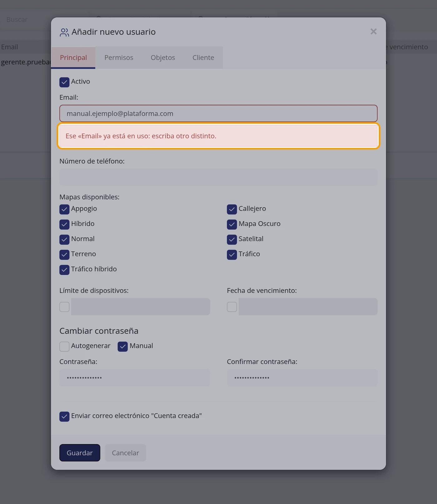Deselect the Normal map checkbox
Image resolution: width=437 pixels, height=504 pixels.
pyautogui.click(x=64, y=239)
